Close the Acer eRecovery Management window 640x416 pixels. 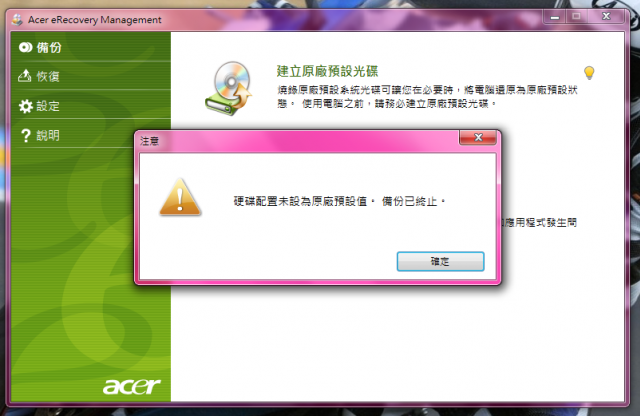[x=606, y=16]
